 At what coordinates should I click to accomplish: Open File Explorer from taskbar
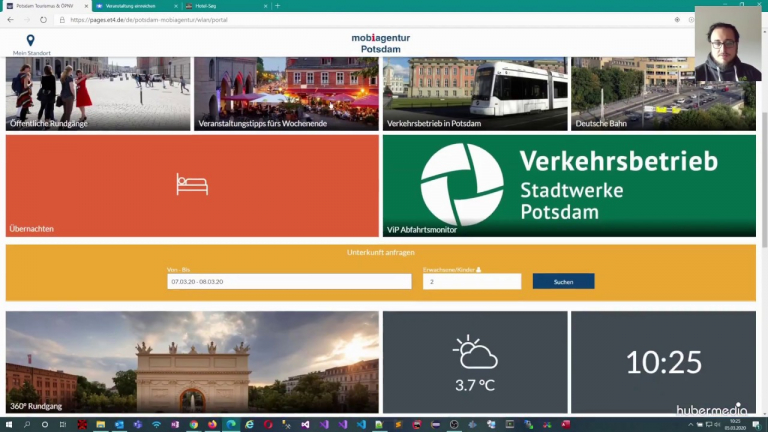[100, 425]
